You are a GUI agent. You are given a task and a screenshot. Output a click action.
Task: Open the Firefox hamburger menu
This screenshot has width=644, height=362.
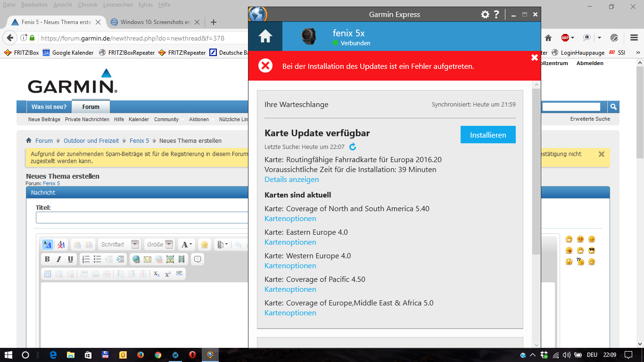(634, 38)
